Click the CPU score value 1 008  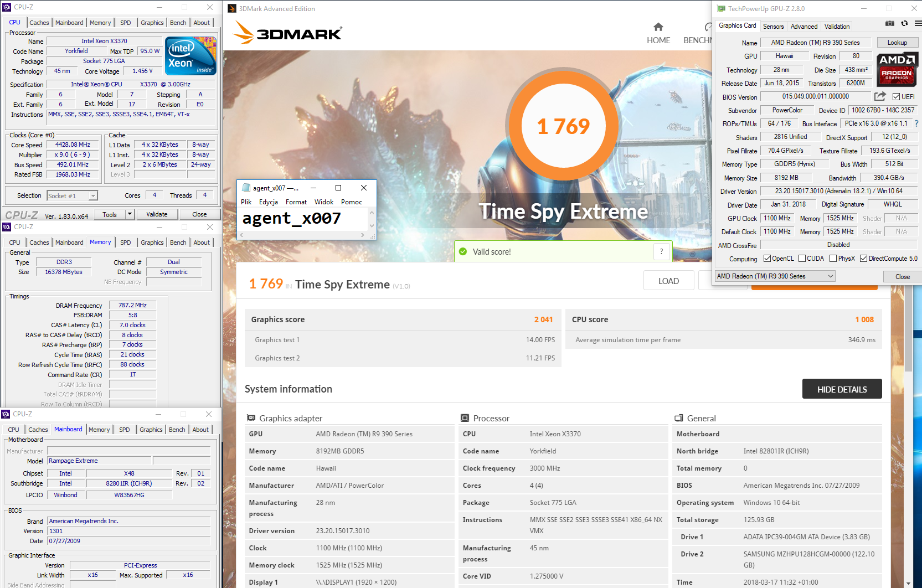864,319
